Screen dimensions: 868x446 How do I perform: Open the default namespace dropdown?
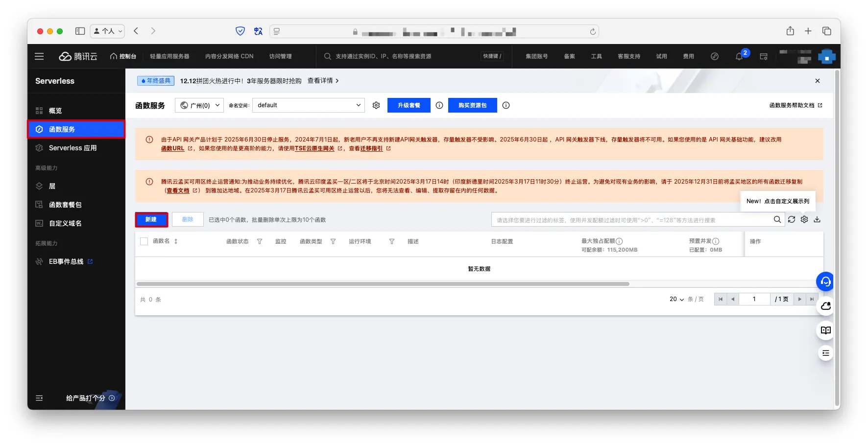[x=308, y=105]
